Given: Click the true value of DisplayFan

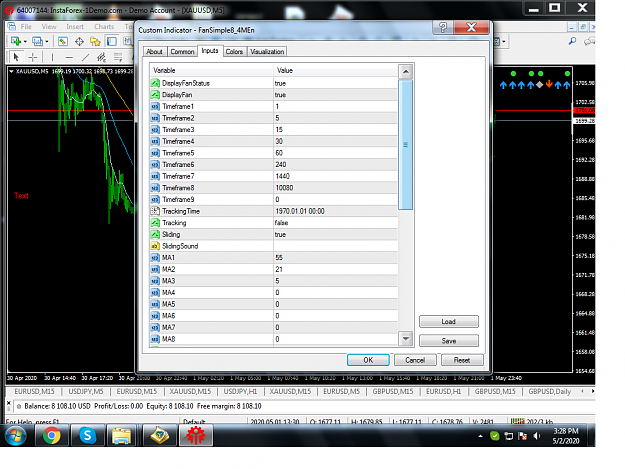Looking at the screenshot, I should coord(280,95).
